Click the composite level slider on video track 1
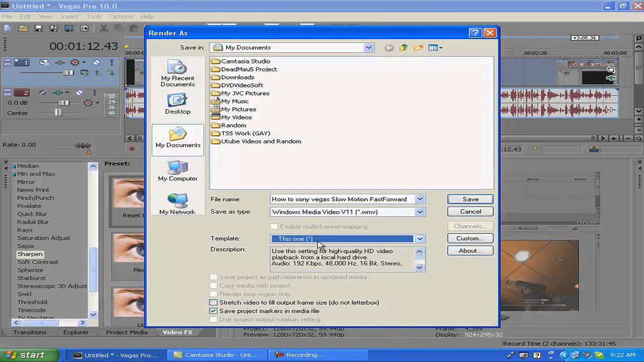 coord(68,73)
